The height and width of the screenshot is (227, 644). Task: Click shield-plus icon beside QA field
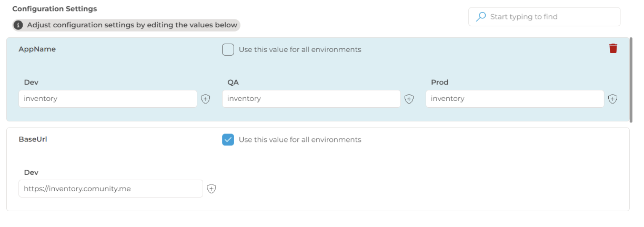point(409,99)
